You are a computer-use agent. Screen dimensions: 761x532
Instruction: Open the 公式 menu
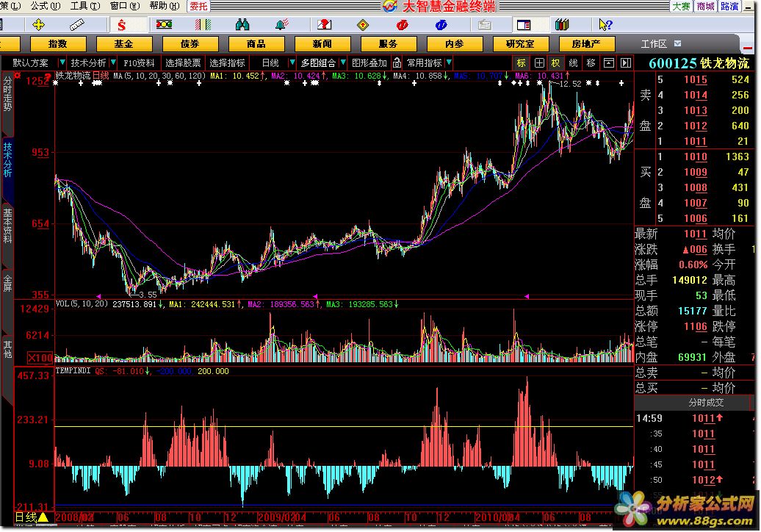tap(45, 6)
